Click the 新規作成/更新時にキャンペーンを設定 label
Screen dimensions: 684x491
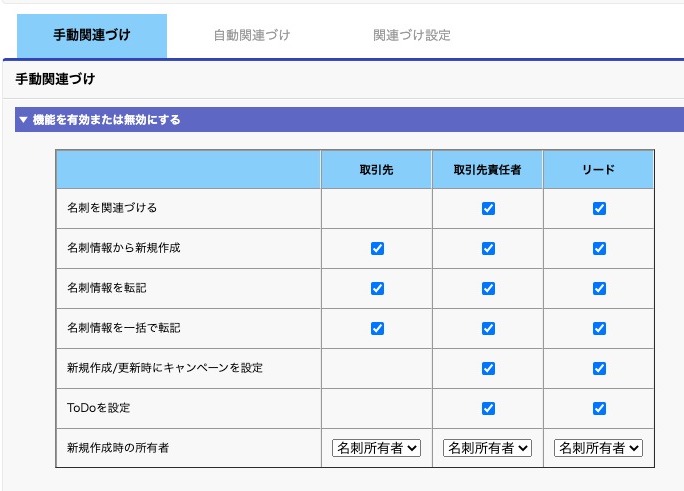pyautogui.click(x=164, y=368)
